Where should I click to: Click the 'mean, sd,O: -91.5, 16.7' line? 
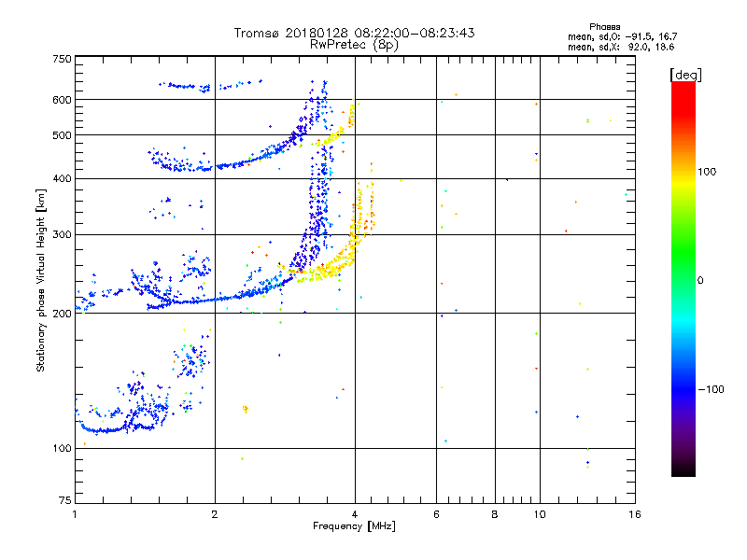tap(622, 36)
